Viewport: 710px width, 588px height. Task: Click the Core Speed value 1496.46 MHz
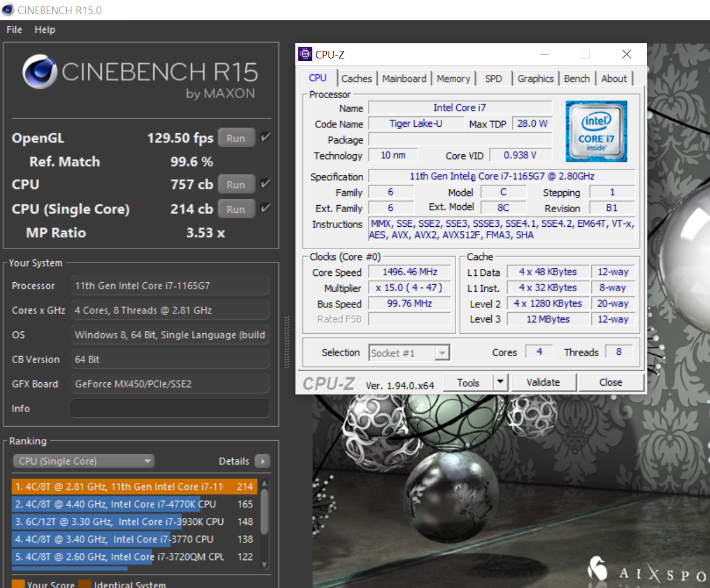410,272
